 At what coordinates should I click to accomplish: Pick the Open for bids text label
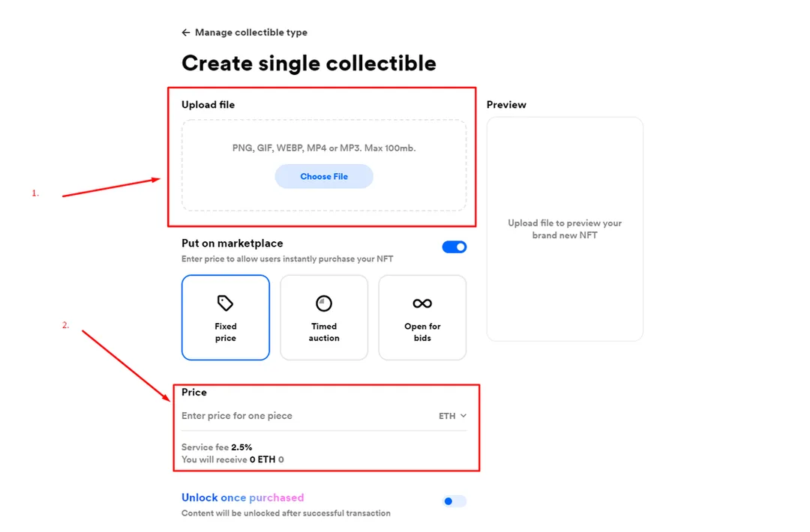(x=422, y=332)
